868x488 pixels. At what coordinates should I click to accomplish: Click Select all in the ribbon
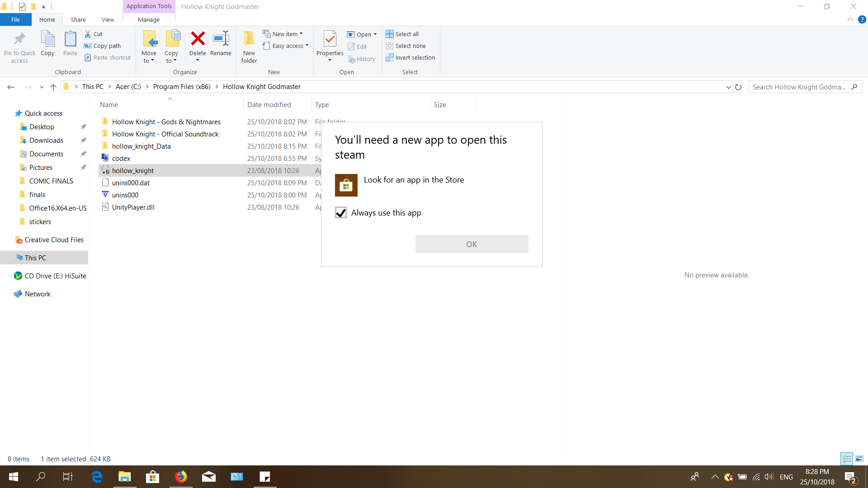(x=402, y=34)
